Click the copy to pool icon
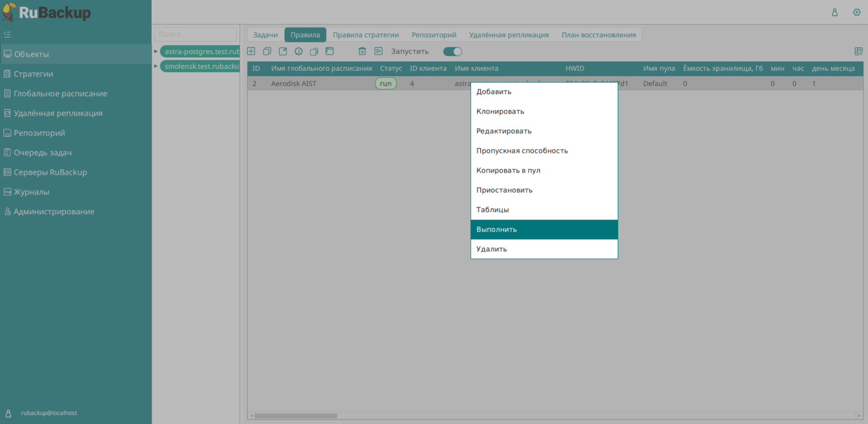 (314, 52)
